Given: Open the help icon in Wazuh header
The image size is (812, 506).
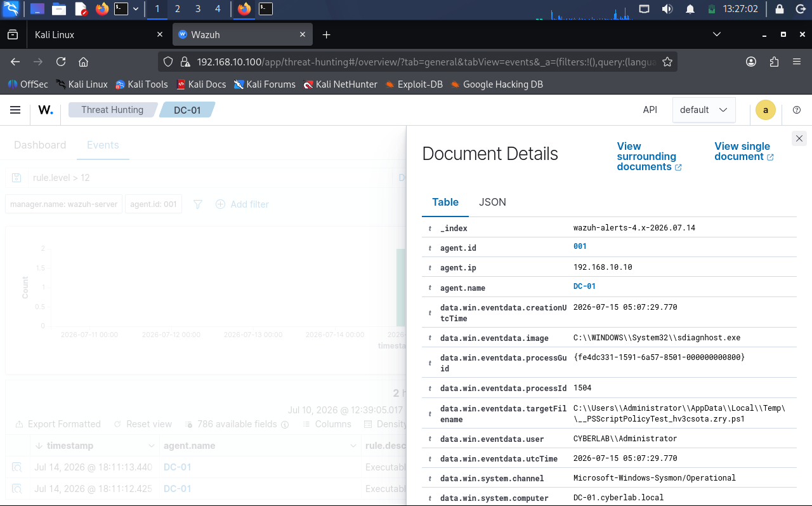Looking at the screenshot, I should [x=797, y=110].
